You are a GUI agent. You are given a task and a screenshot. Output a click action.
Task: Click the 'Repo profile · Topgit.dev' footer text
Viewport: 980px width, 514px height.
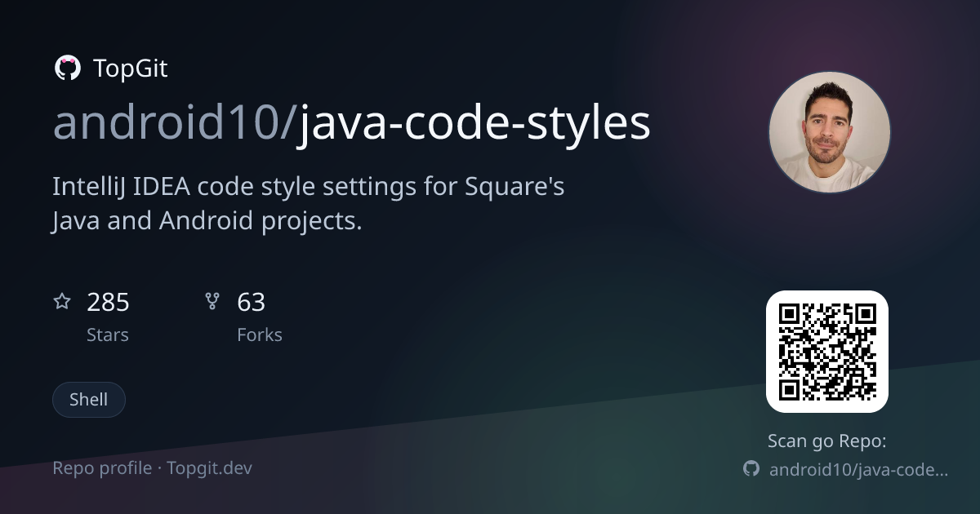click(x=152, y=468)
